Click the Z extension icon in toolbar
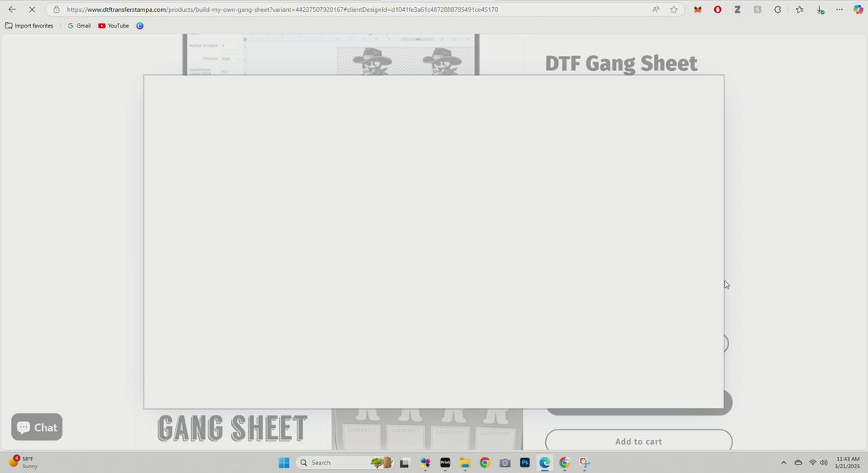The image size is (868, 473). tap(737, 9)
